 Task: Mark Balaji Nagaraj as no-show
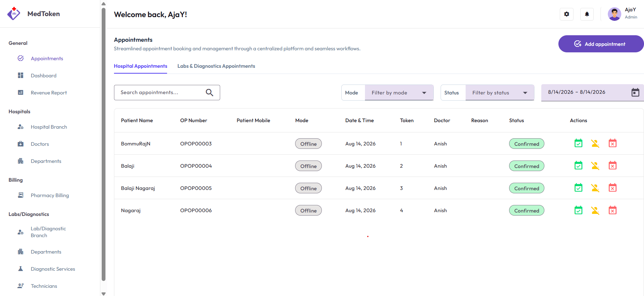coord(595,188)
